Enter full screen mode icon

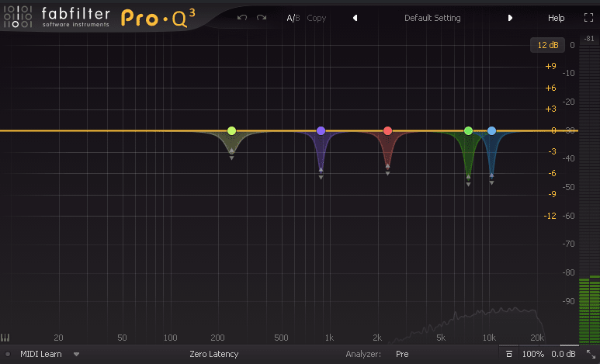pos(588,18)
